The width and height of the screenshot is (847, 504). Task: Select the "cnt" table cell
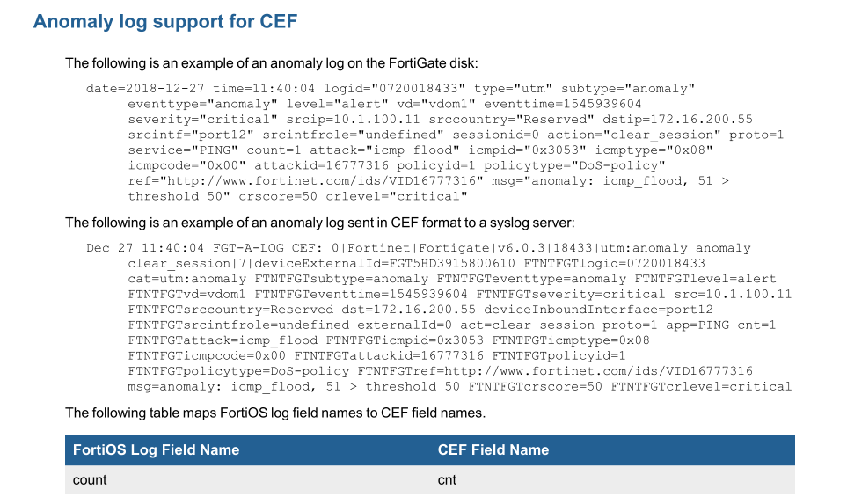pyautogui.click(x=447, y=479)
